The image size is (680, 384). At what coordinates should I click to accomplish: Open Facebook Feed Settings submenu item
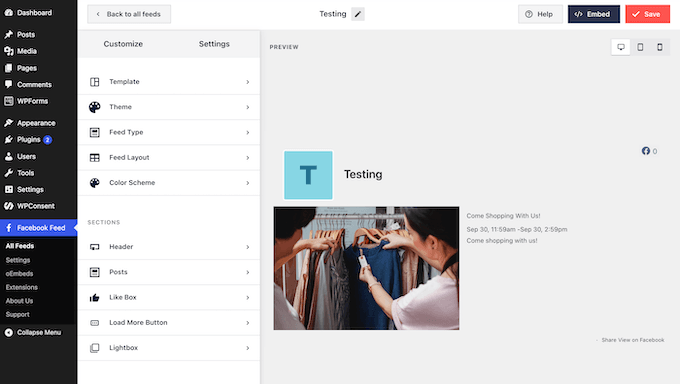(x=18, y=260)
